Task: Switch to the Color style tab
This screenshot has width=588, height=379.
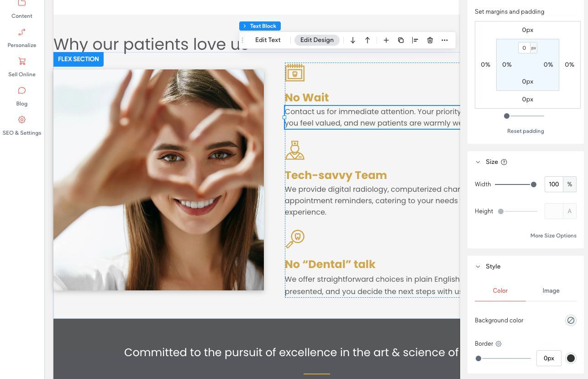Action: click(500, 291)
